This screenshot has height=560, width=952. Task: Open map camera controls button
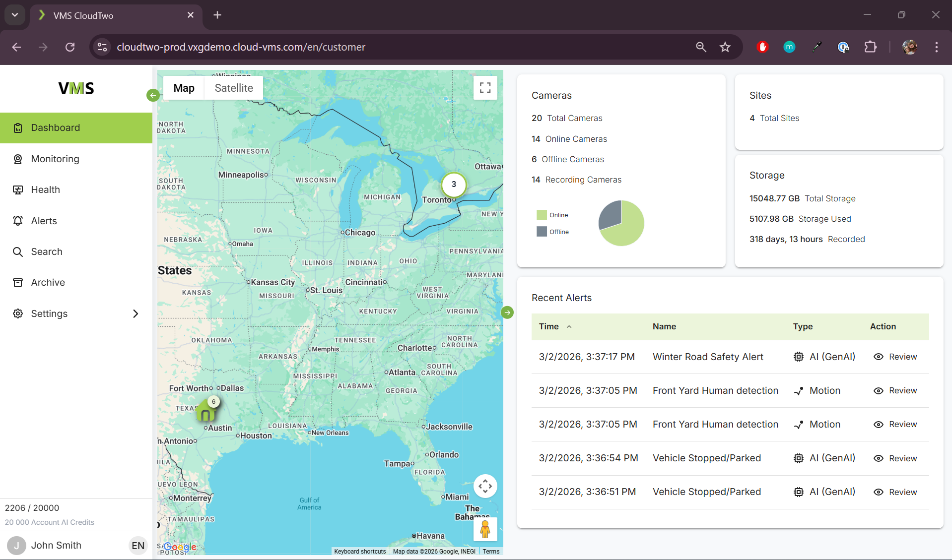pyautogui.click(x=485, y=486)
